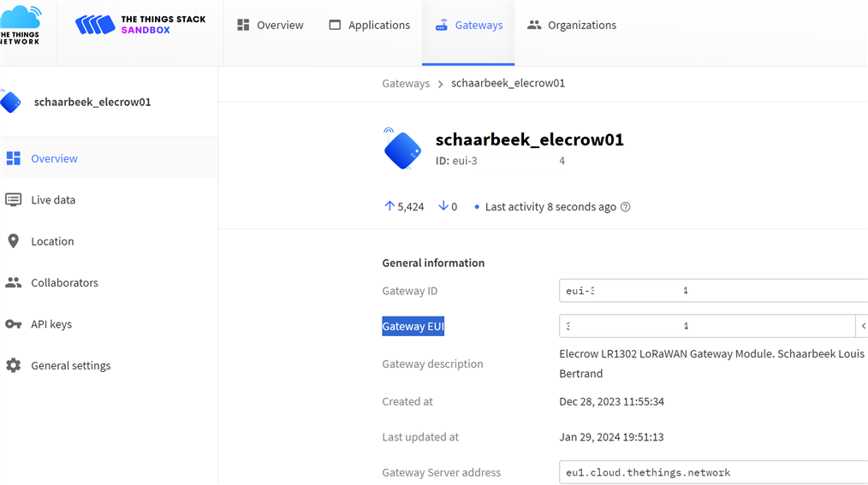
Task: Click schaarbeek_elecrow01 sidebar header
Action: (x=92, y=102)
